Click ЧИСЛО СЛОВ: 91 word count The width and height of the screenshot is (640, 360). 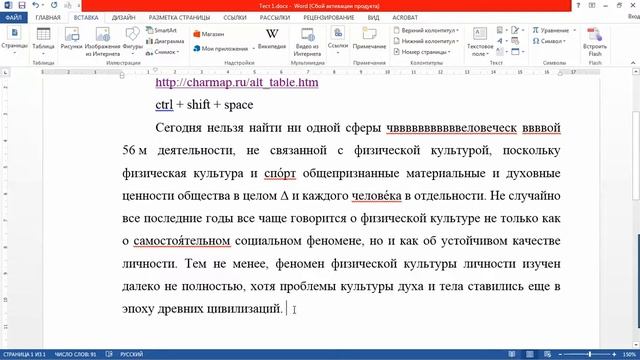(75, 354)
